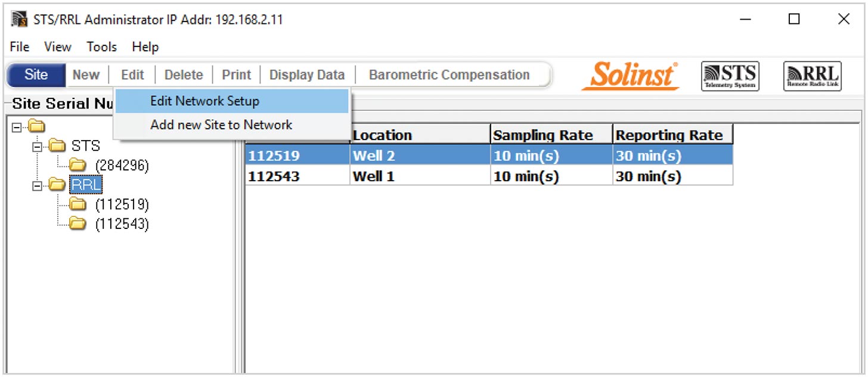Click the application icon in the title bar

(18, 18)
